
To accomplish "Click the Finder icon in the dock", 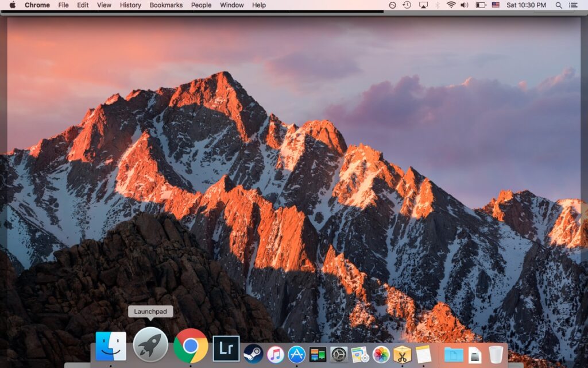I will (111, 346).
